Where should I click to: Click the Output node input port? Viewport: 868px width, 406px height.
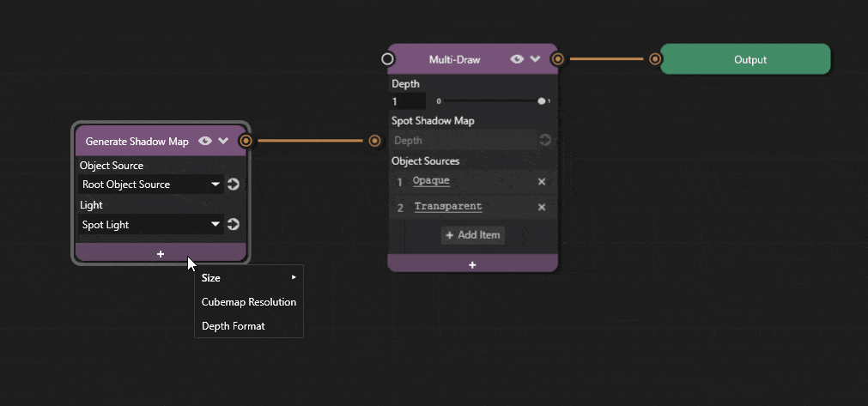pos(656,59)
